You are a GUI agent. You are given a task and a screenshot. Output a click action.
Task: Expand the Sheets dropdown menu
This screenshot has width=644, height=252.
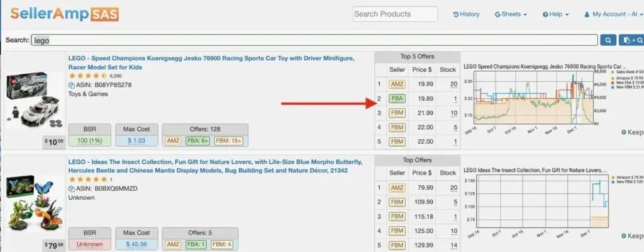click(x=511, y=14)
